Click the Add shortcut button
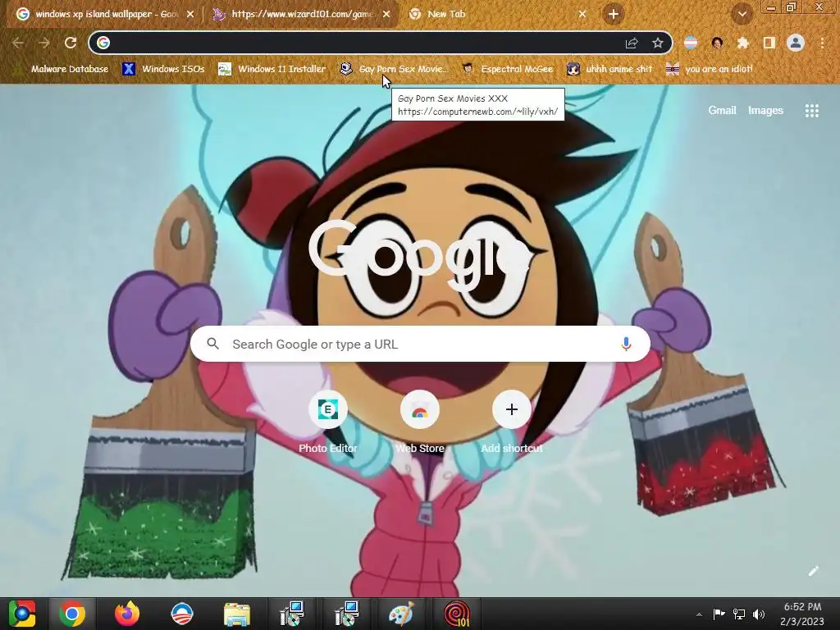The image size is (840, 630). point(512,423)
